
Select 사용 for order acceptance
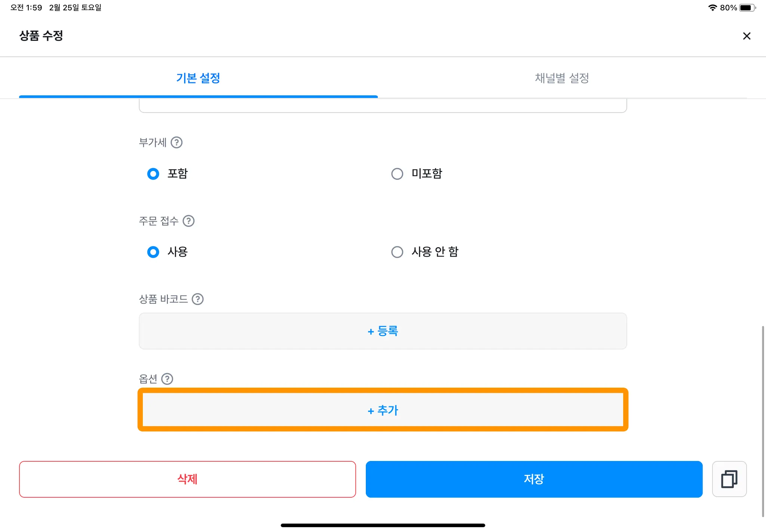click(x=153, y=252)
